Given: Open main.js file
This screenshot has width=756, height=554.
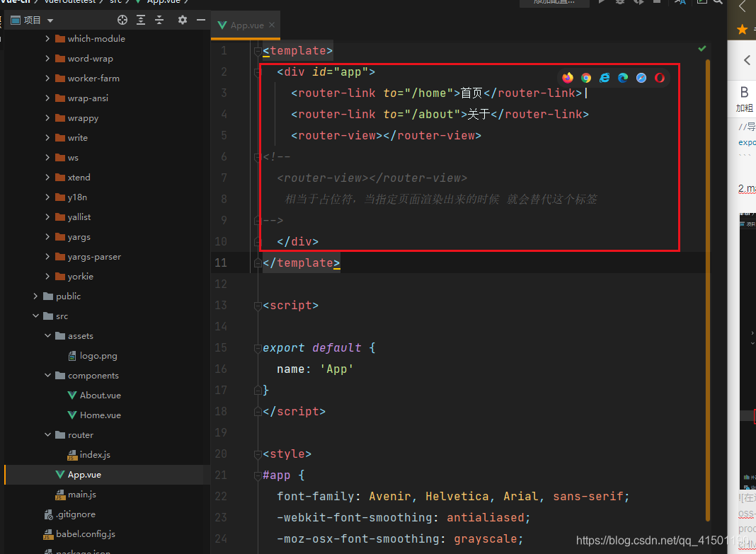Looking at the screenshot, I should coord(82,495).
